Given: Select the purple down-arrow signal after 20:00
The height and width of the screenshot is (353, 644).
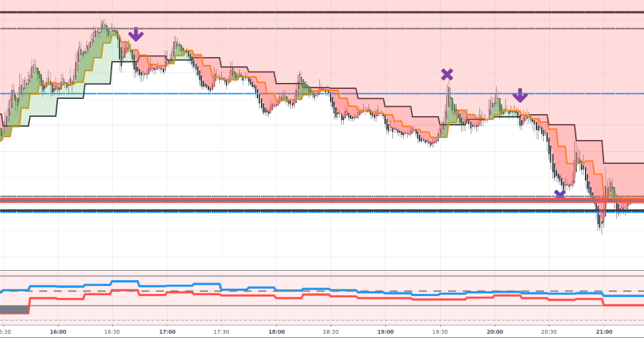Looking at the screenshot, I should [x=520, y=96].
